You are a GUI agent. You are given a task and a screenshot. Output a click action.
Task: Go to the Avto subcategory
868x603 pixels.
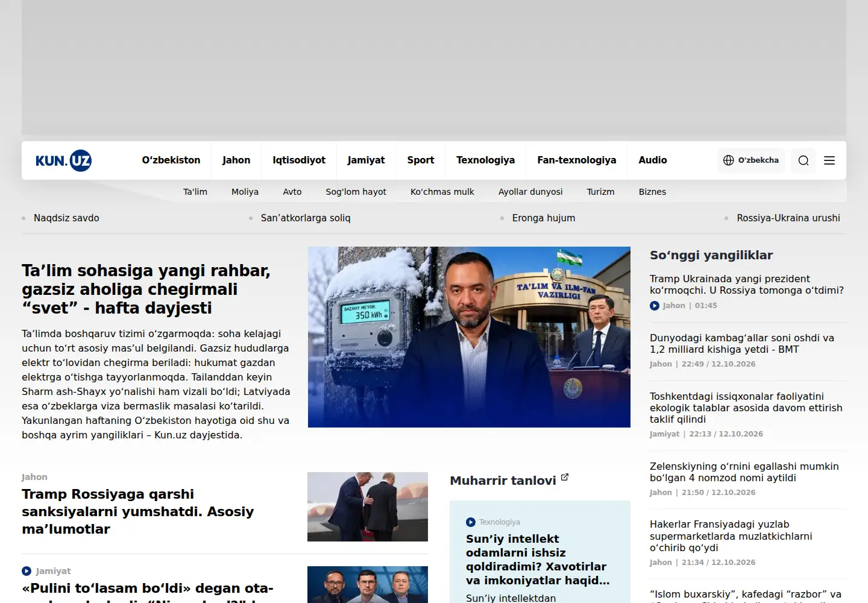pos(292,192)
